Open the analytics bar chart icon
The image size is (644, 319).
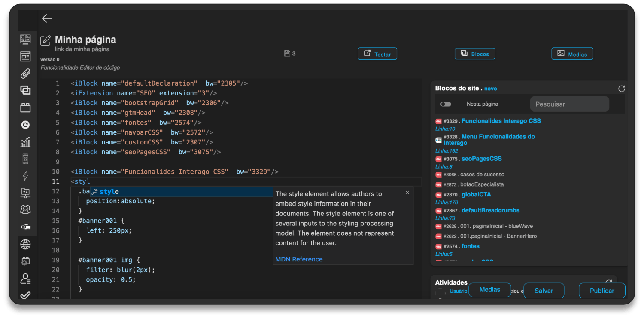25,142
